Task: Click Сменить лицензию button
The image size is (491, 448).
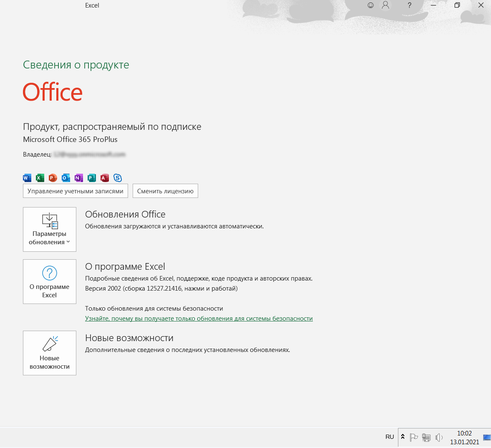Action: pos(165,191)
